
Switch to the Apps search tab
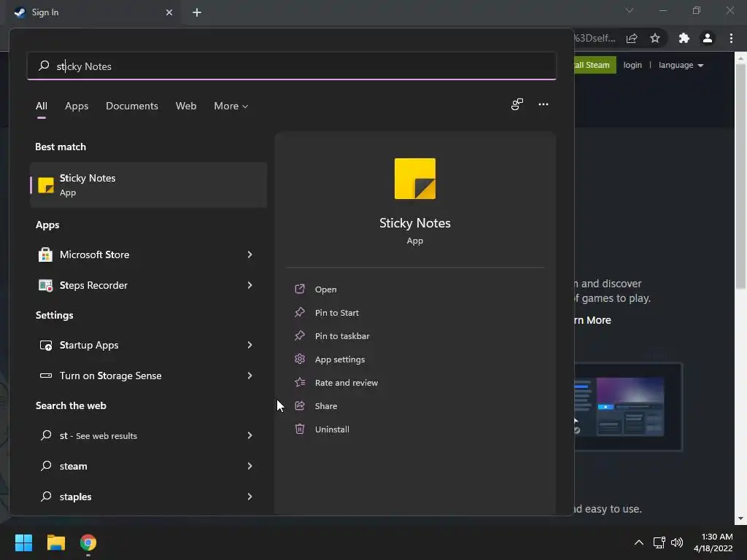(x=77, y=106)
